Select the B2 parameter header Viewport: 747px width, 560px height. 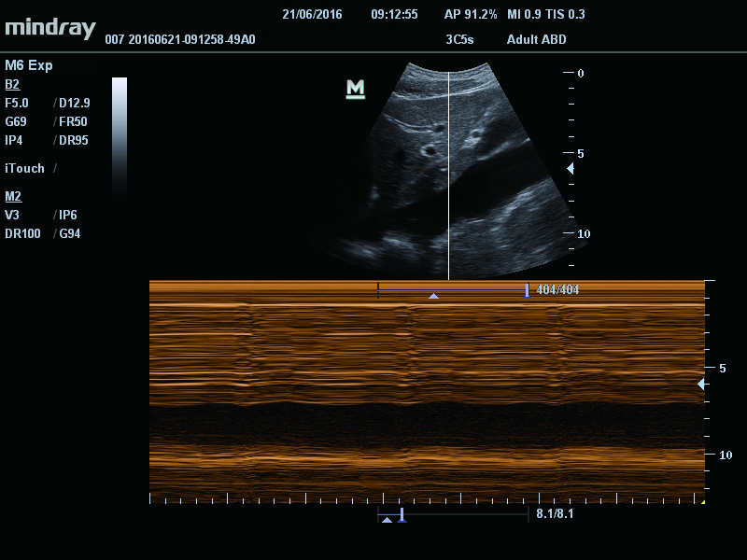(12, 84)
